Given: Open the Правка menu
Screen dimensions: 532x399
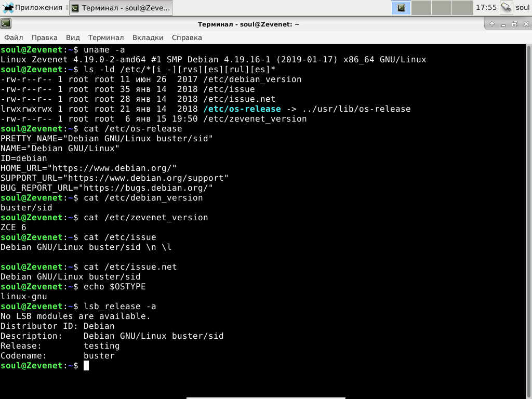Looking at the screenshot, I should (x=45, y=37).
